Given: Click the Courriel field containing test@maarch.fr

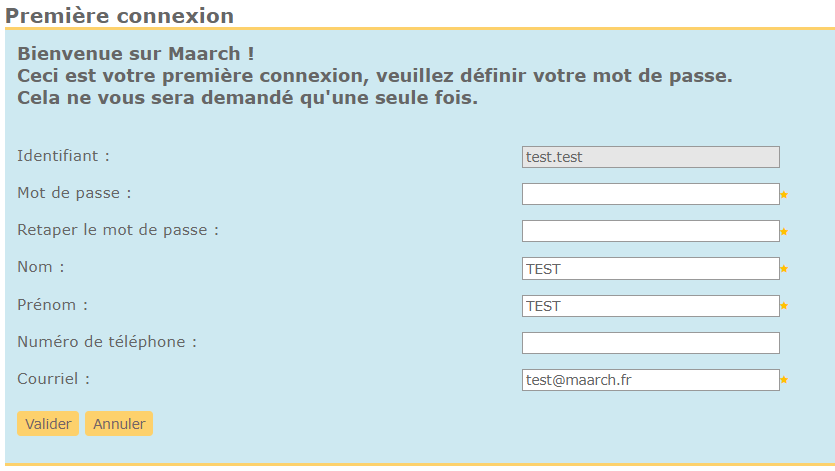Looking at the screenshot, I should click(x=650, y=380).
